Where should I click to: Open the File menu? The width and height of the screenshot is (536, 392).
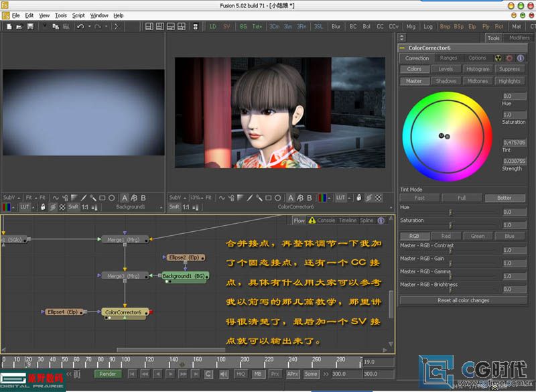15,15
